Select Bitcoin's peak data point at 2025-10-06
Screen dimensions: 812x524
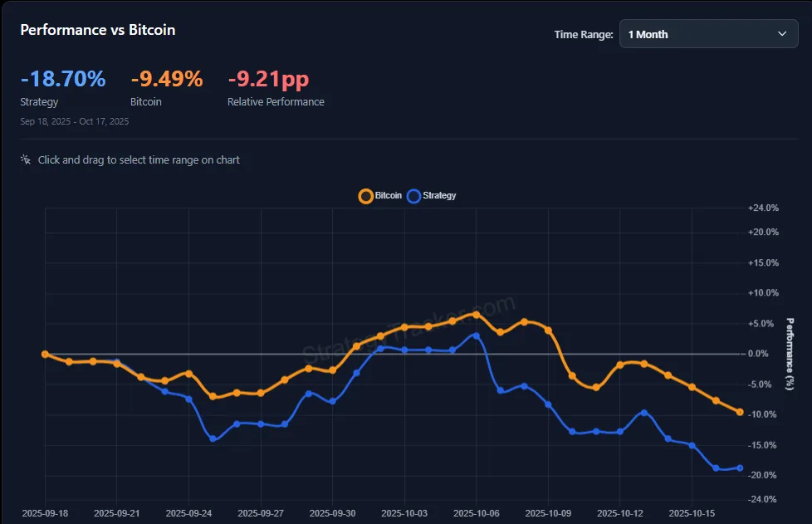click(476, 314)
